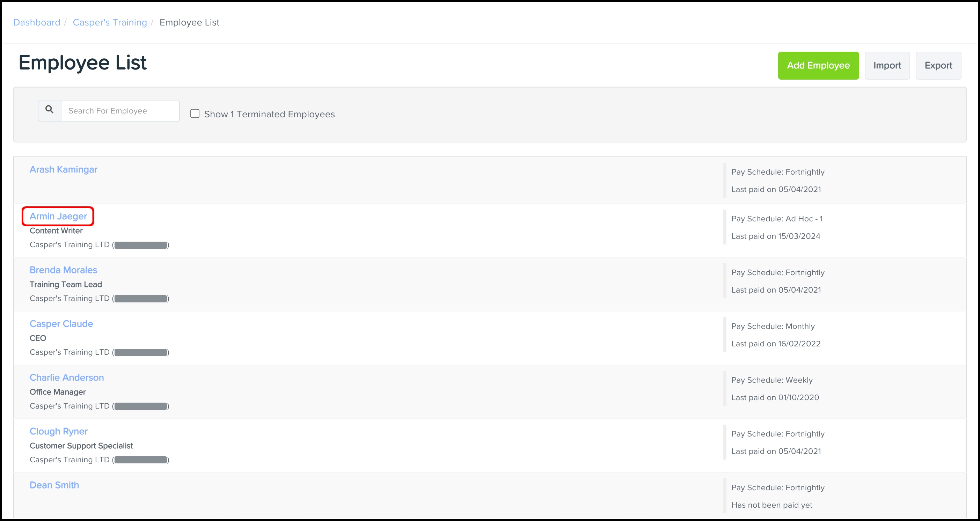Click the search magnifier icon
980x521 pixels.
(x=50, y=110)
